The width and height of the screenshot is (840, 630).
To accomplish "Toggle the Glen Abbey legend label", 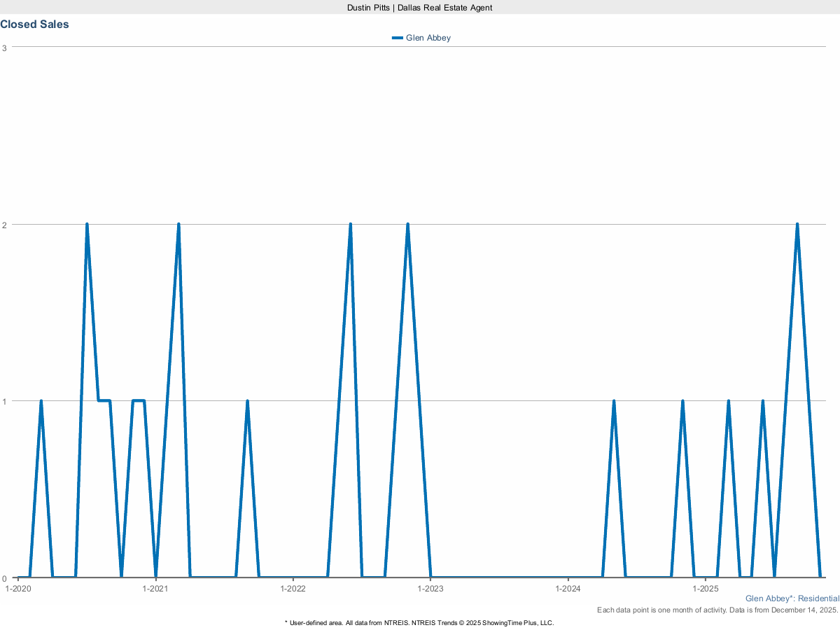I will [x=428, y=38].
